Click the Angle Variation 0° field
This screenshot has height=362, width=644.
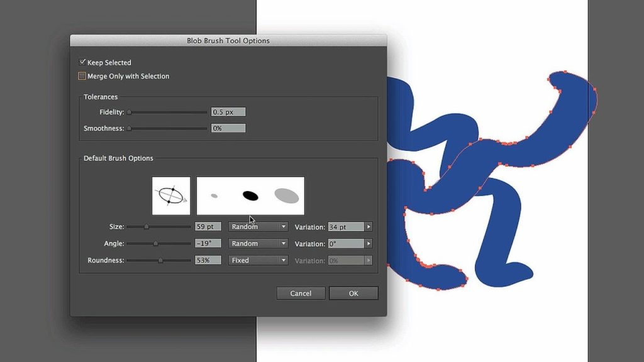(346, 244)
